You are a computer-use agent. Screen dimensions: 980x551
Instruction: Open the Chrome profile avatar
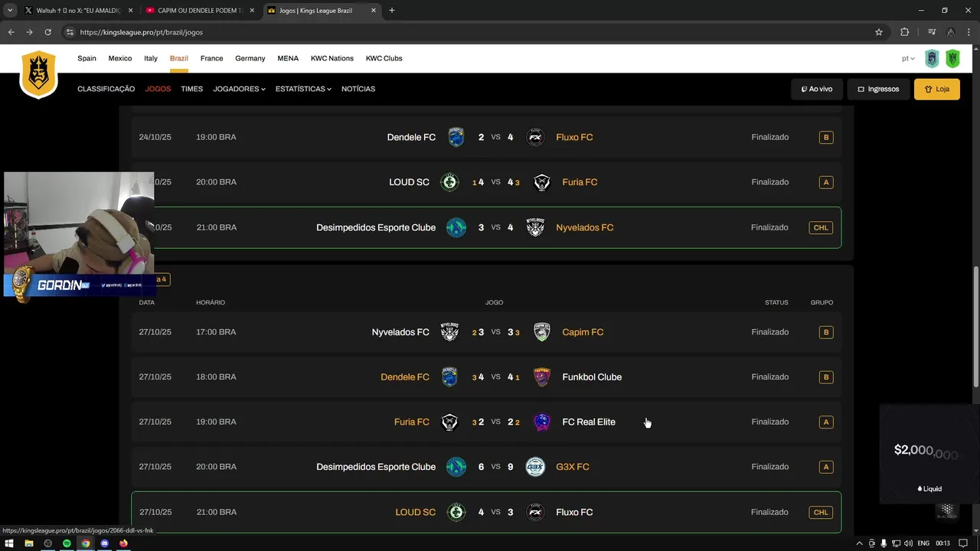(950, 32)
